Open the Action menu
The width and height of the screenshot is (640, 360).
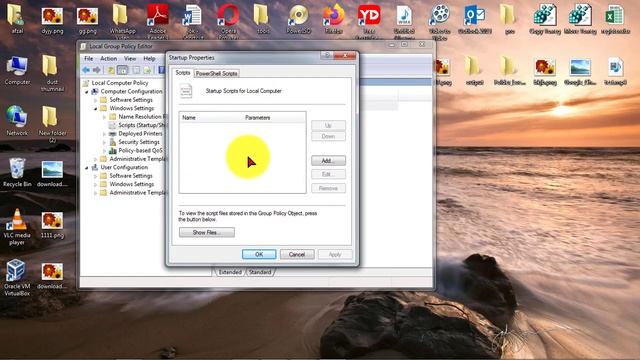(109, 59)
